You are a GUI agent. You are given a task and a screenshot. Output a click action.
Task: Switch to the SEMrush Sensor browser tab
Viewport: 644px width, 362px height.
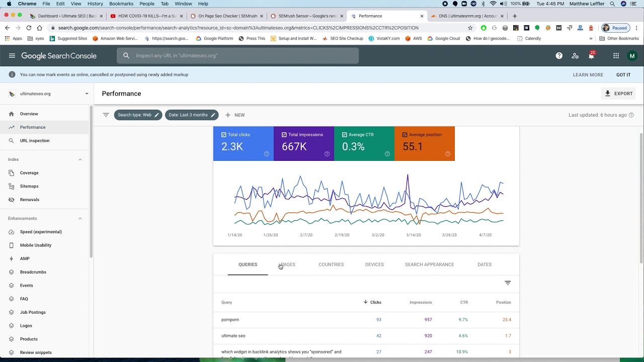pos(307,16)
